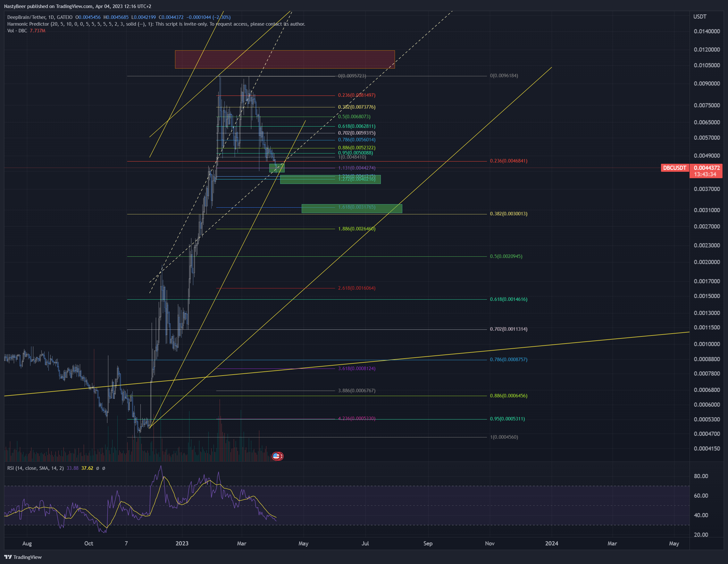The height and width of the screenshot is (564, 728).
Task: Click the 80.00 RSI axis label
Action: click(701, 476)
